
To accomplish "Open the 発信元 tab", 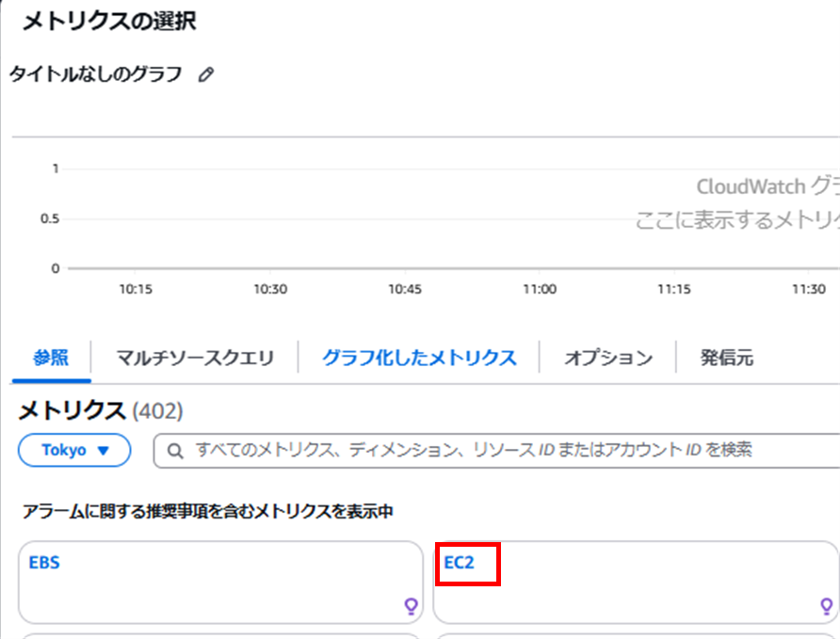I will 727,358.
